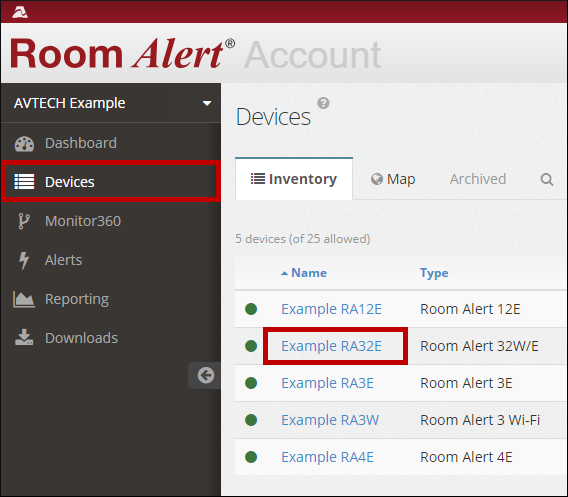Screen dimensions: 568x497
Task: Click the Dashboard gauge icon
Action: (x=24, y=143)
